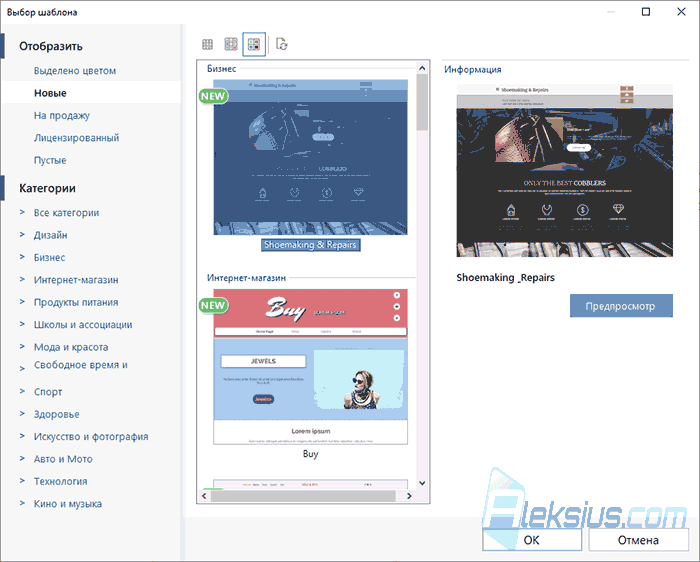Click the NEW badge on Shoemaking template

click(x=213, y=96)
